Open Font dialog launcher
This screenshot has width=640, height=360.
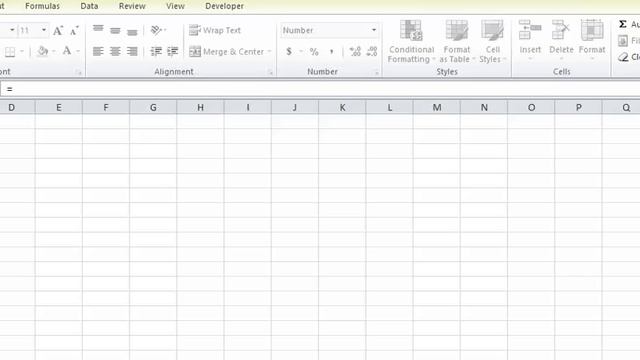click(79, 73)
